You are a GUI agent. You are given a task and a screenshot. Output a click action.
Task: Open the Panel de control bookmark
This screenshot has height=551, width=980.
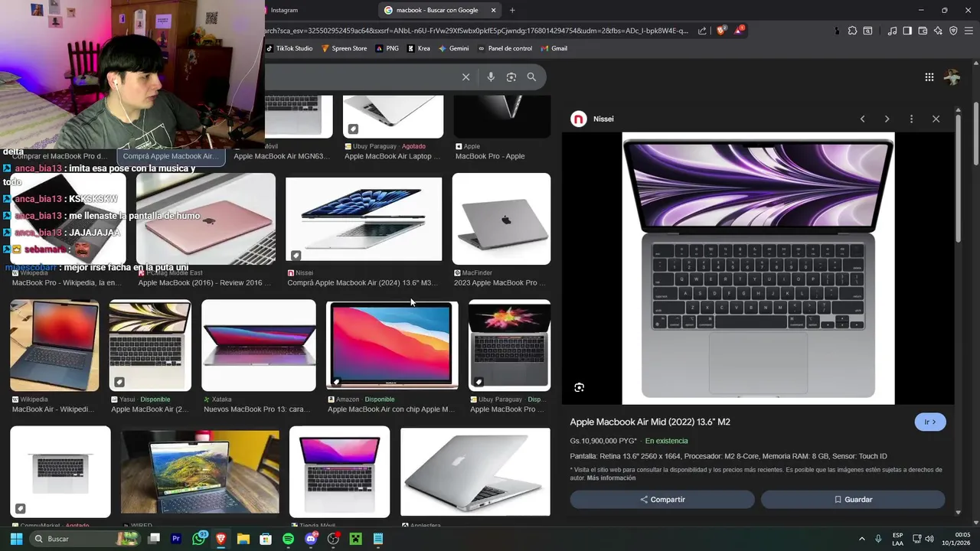[x=505, y=48]
